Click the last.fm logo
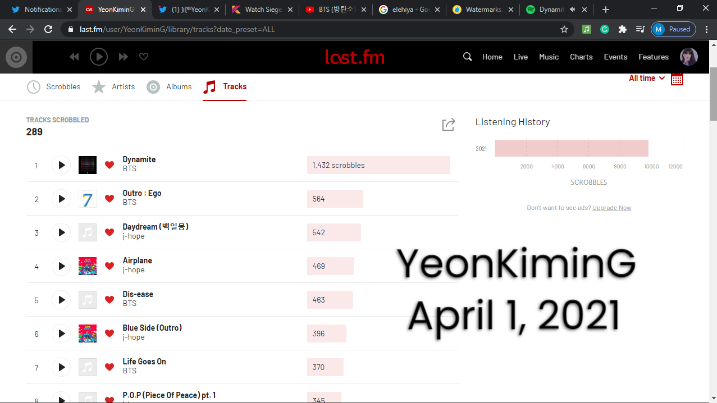The height and width of the screenshot is (403, 717). (x=354, y=57)
